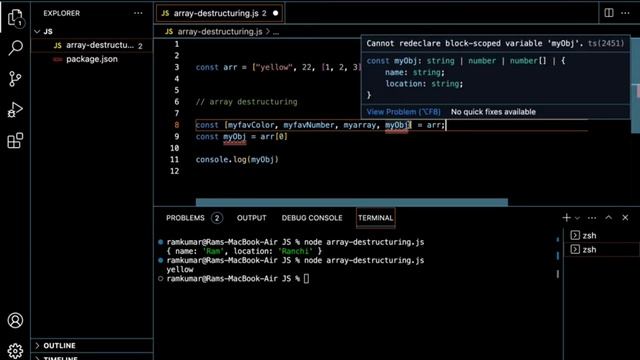Click console.log(myObj) on line 11
Image resolution: width=640 pixels, height=360 pixels.
pyautogui.click(x=237, y=160)
